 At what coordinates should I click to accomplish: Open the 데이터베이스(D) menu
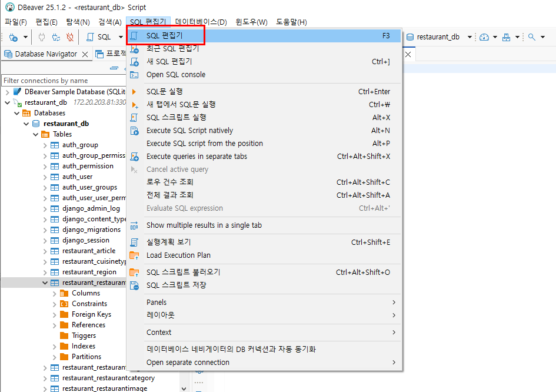coord(201,22)
